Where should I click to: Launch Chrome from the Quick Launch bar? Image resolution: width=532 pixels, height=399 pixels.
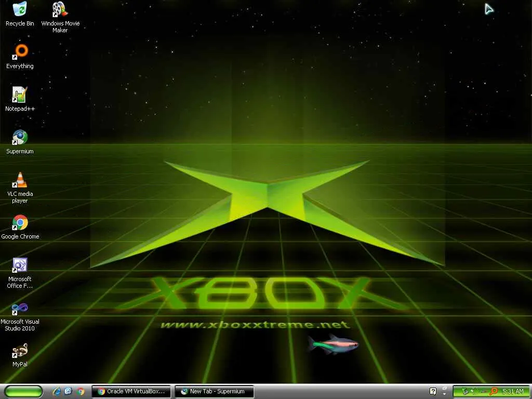click(x=81, y=391)
